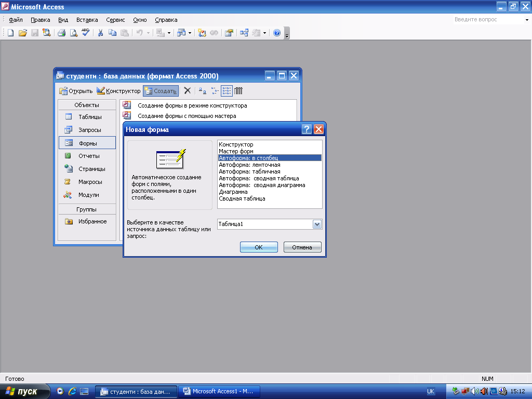The image size is (532, 399).
Task: Click Создать button in the database window
Action: pos(161,90)
